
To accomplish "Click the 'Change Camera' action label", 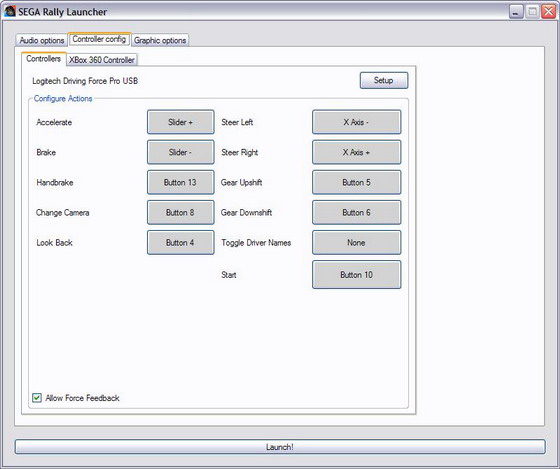I will [62, 213].
